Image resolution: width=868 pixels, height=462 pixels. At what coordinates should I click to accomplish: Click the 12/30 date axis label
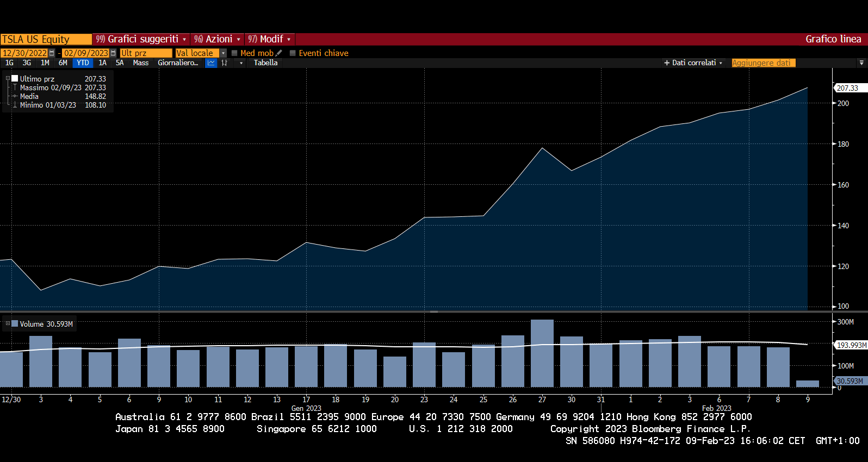[11, 399]
